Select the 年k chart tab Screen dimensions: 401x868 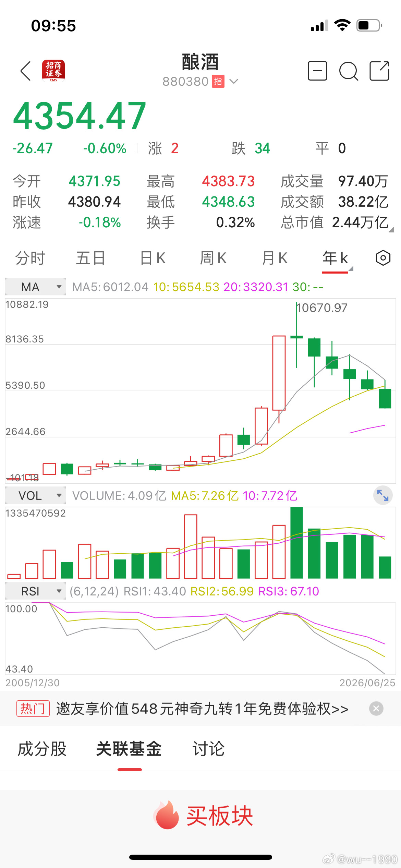[x=335, y=258]
